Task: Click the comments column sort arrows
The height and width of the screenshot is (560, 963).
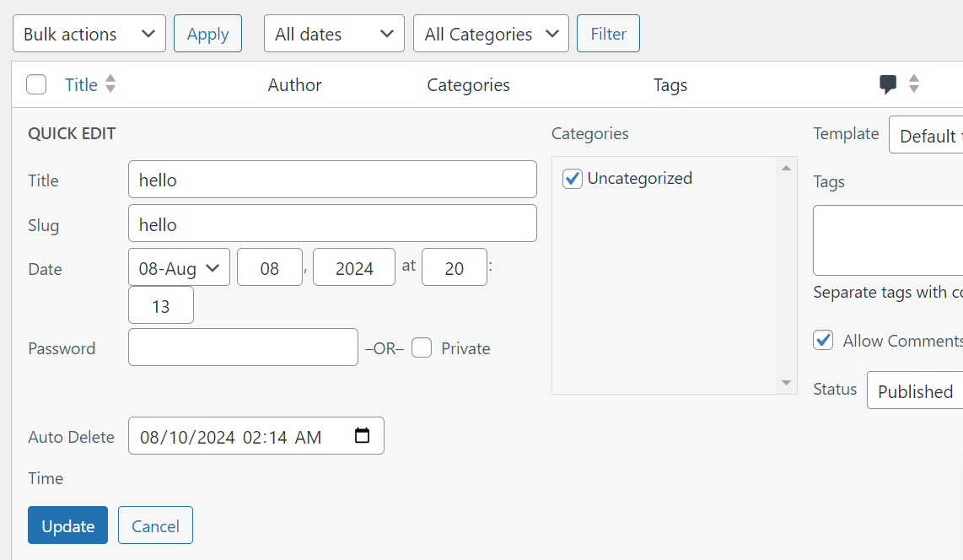Action: 913,84
